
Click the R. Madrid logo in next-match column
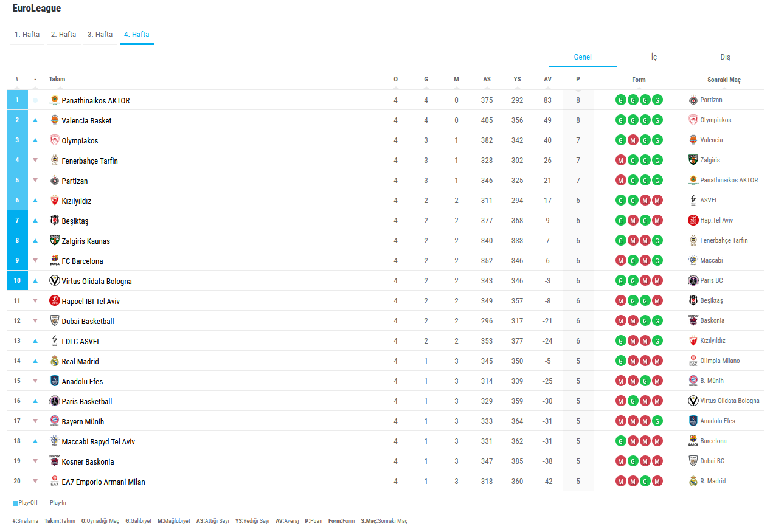(693, 481)
